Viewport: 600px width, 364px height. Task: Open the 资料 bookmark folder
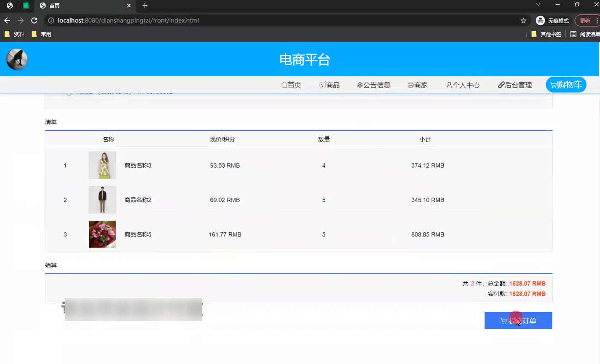point(14,34)
